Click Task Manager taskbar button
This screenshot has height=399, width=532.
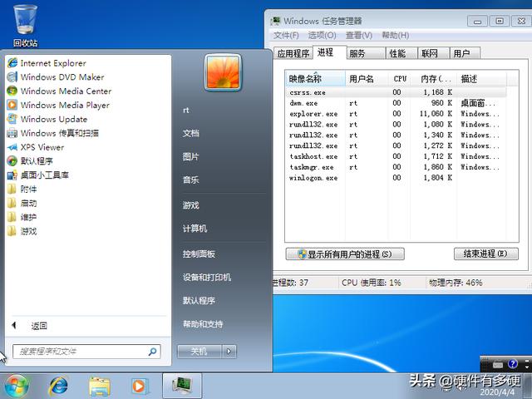tap(182, 386)
